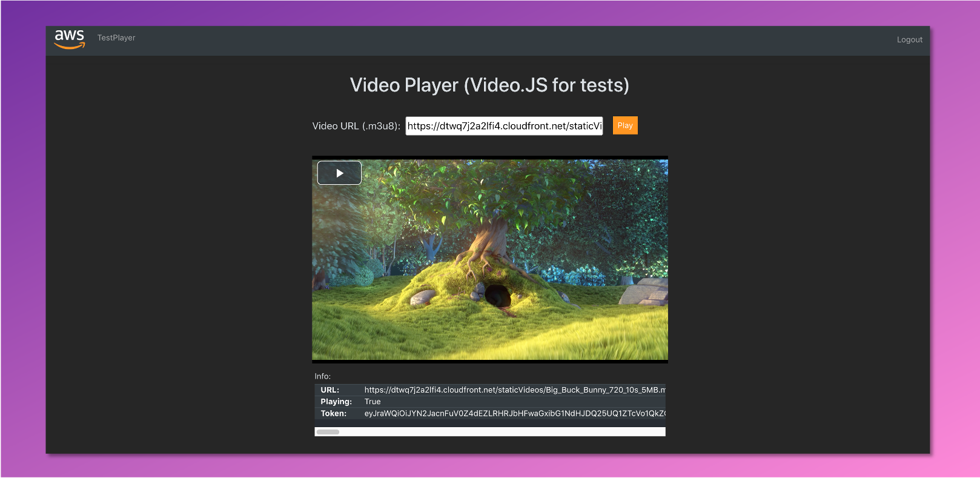The height and width of the screenshot is (478, 980).
Task: Click the 'Video URL (.m3u8):' label
Action: [x=356, y=126]
